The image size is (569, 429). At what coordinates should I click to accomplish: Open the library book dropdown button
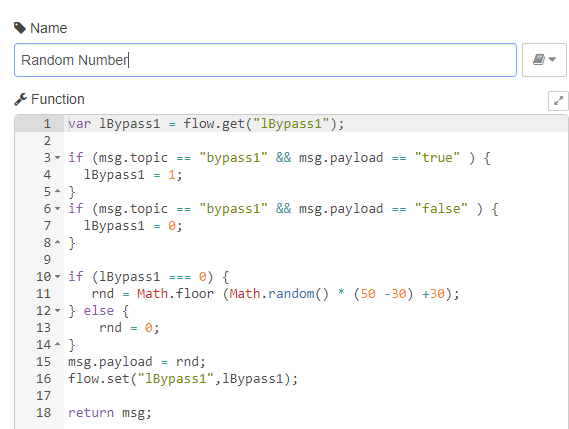pos(544,60)
